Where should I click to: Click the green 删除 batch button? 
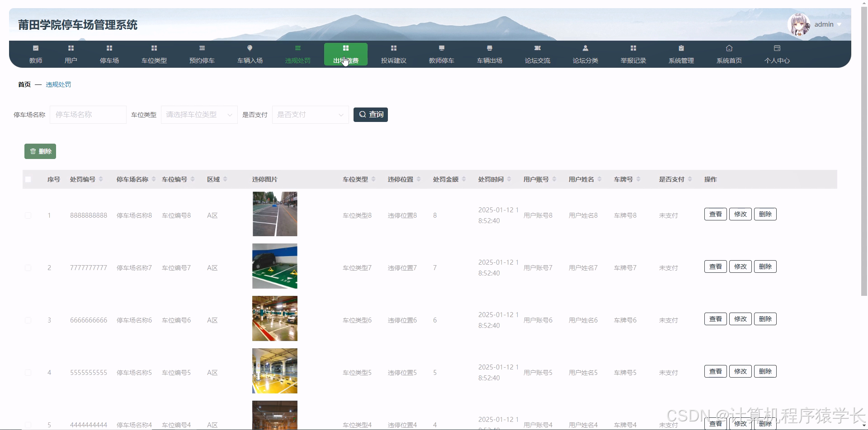(40, 151)
